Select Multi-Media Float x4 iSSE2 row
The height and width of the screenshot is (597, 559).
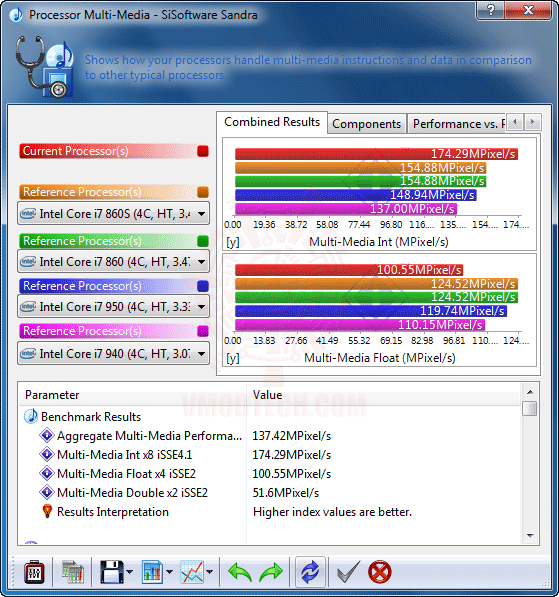pos(270,474)
